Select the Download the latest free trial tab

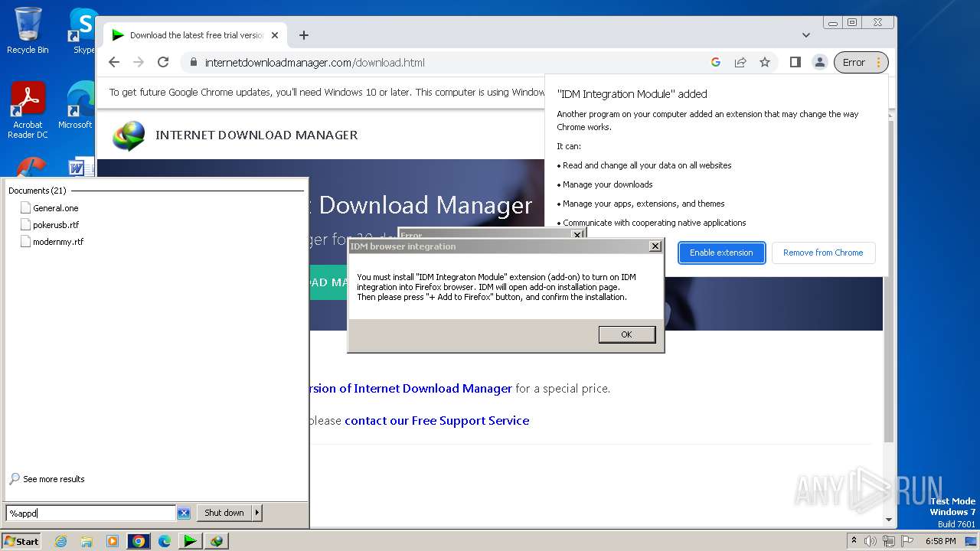[195, 35]
